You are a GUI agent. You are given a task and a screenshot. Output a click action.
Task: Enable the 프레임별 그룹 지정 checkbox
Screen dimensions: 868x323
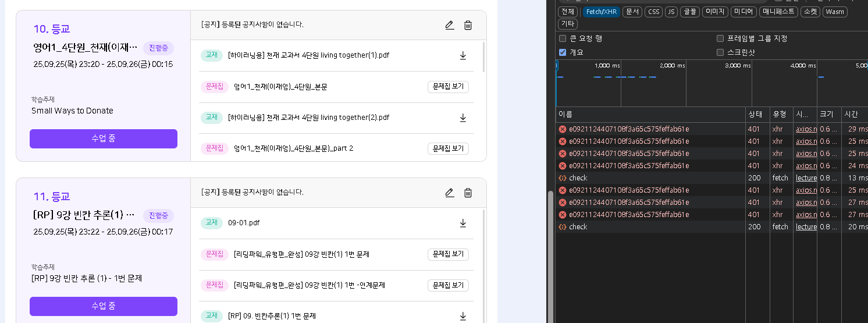(x=720, y=38)
